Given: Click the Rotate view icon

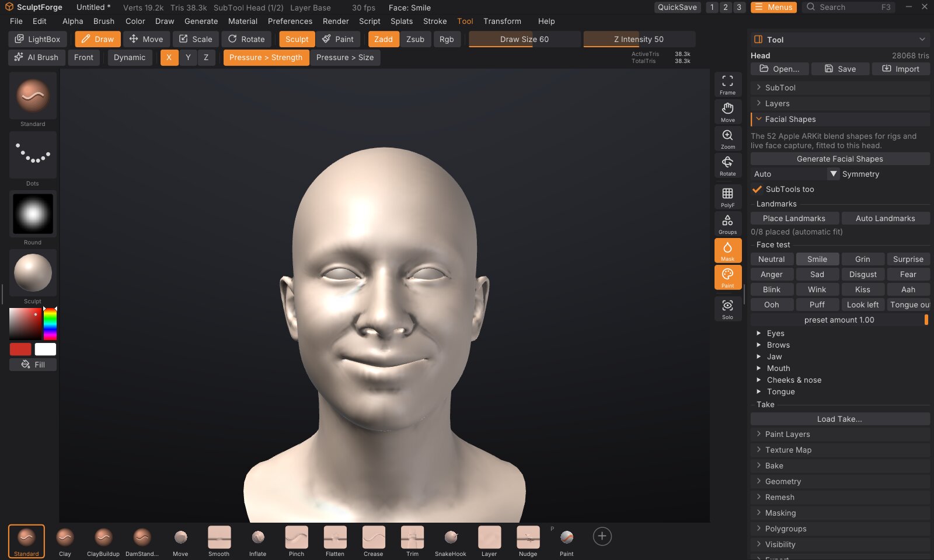Looking at the screenshot, I should coord(727,166).
